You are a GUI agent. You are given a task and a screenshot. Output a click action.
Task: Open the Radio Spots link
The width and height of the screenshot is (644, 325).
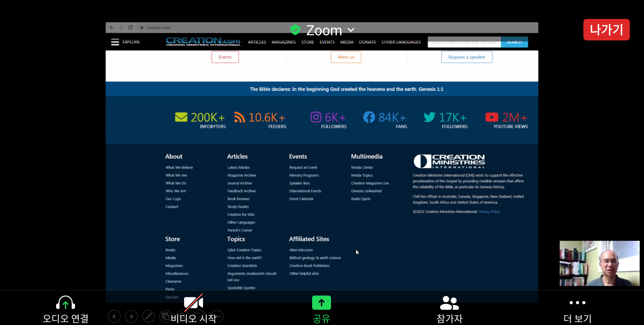point(361,199)
